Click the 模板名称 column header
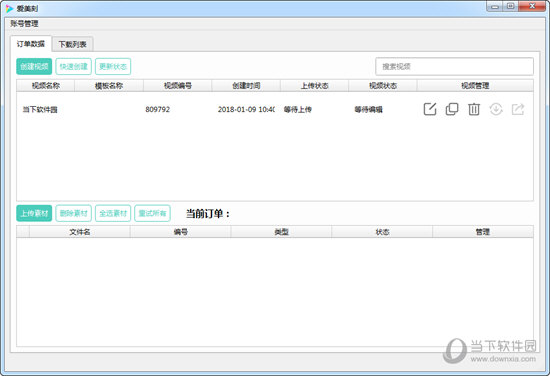 click(109, 86)
